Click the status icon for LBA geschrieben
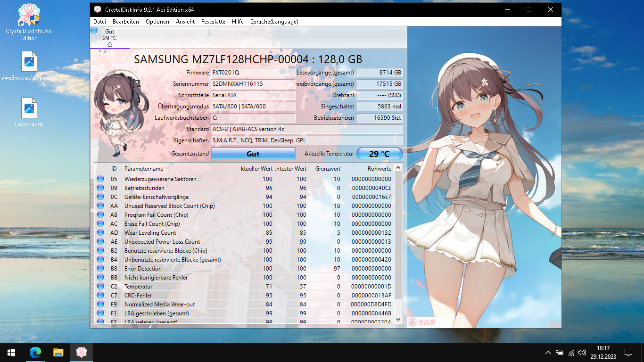The image size is (644, 362). [100, 313]
